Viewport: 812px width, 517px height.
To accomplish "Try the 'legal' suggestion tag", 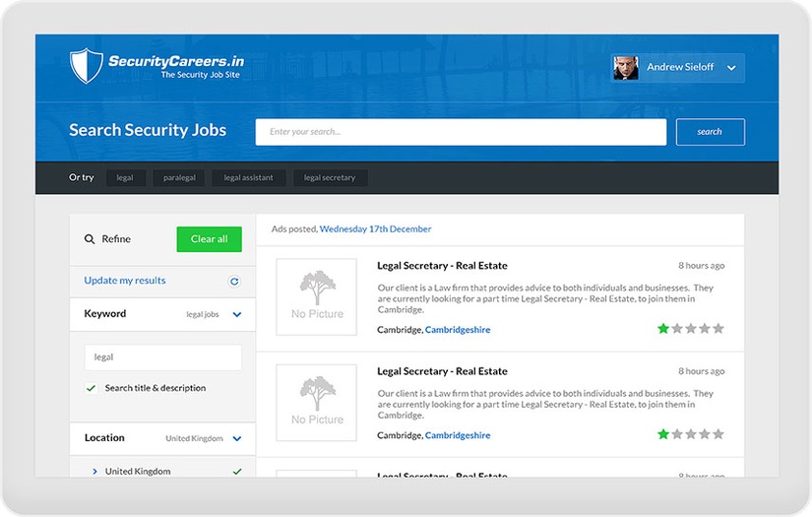I will 125,177.
